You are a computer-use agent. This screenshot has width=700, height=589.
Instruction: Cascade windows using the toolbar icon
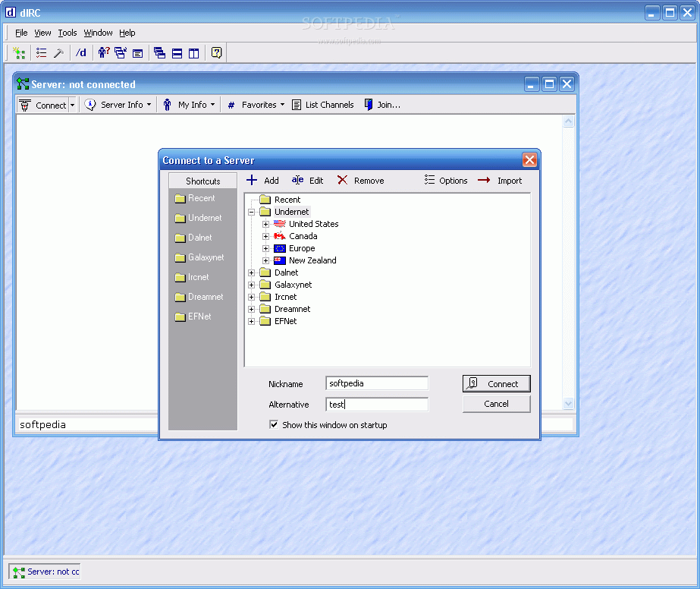click(x=159, y=53)
